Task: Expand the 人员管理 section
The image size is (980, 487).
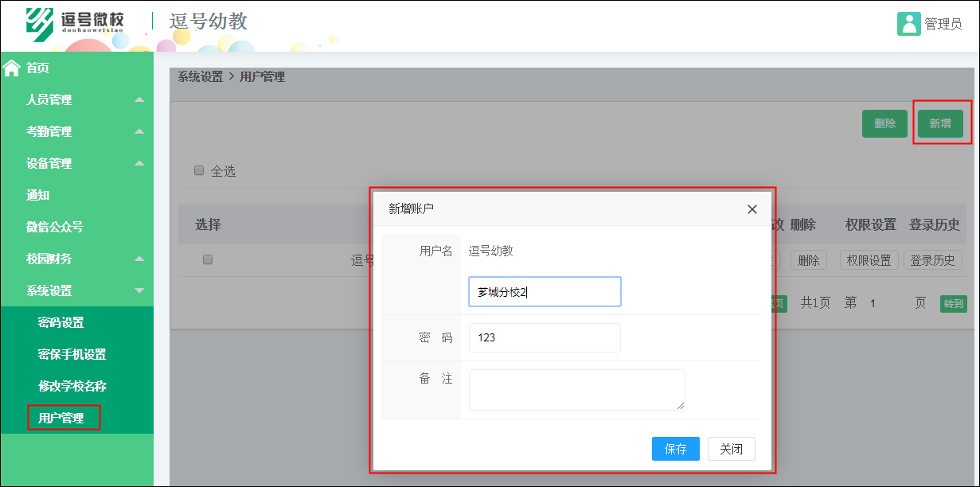Action: point(51,99)
